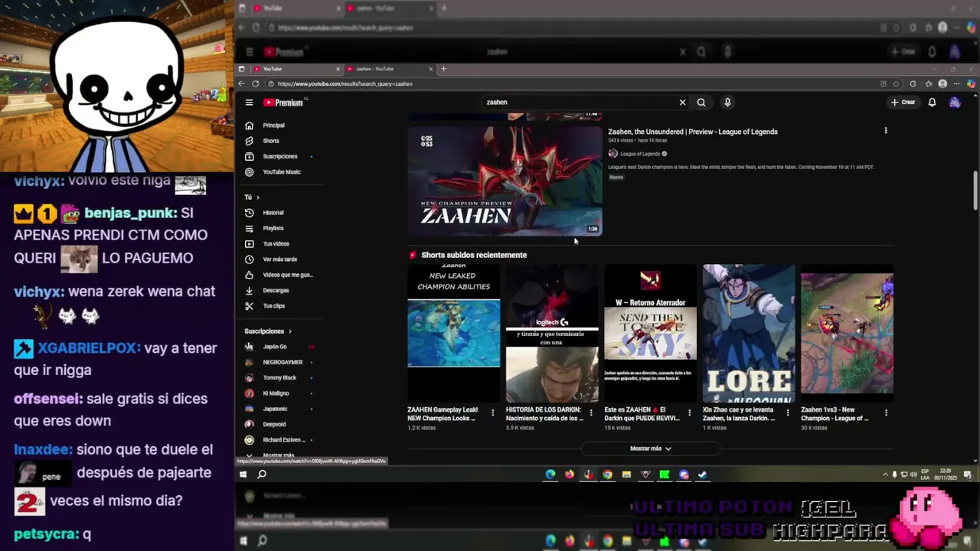Image resolution: width=980 pixels, height=551 pixels.
Task: Open the notifications bell
Action: point(932,103)
